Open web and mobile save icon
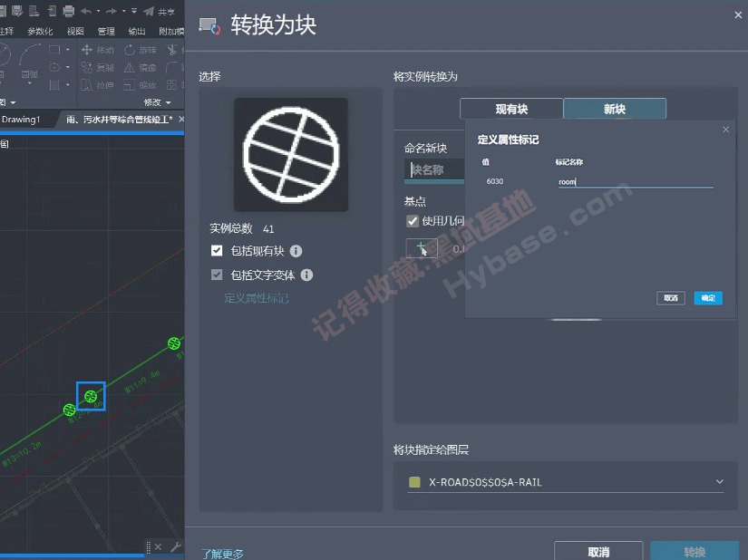Screen dimensions: 748x560 [52, 11]
